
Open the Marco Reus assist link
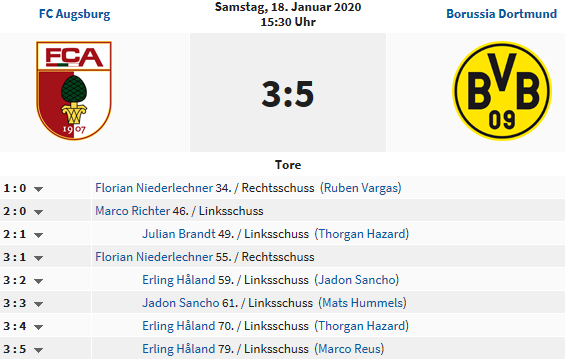[x=349, y=349]
